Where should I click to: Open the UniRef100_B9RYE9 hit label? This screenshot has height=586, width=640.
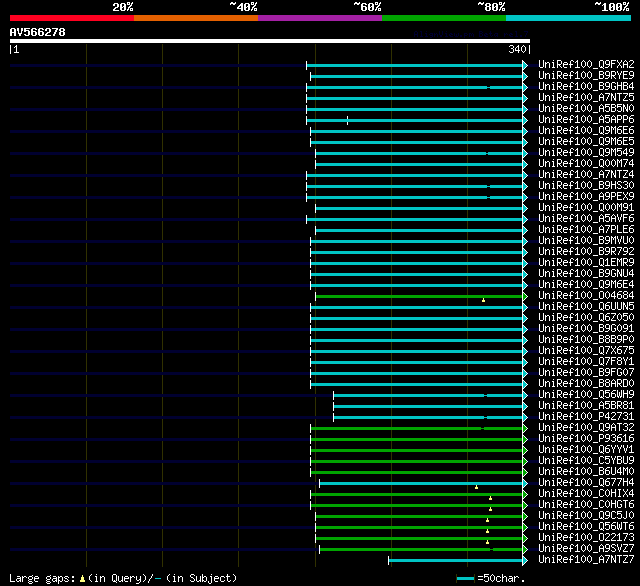(x=586, y=75)
